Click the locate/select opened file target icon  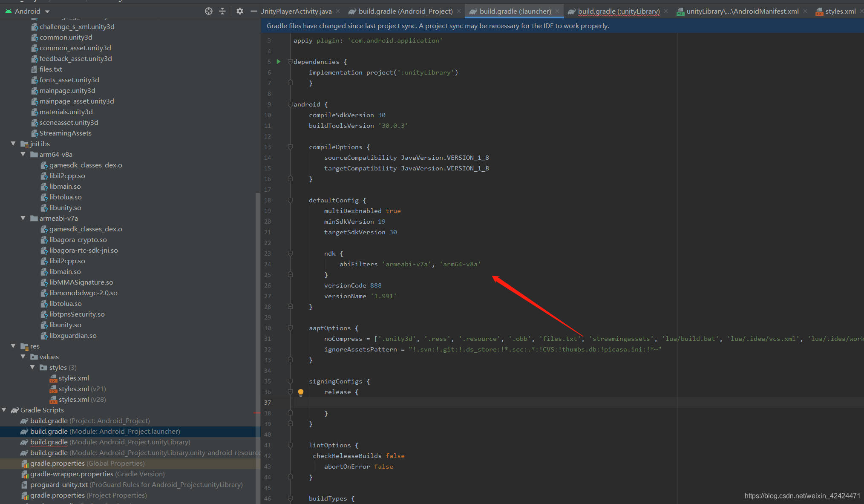click(x=208, y=11)
